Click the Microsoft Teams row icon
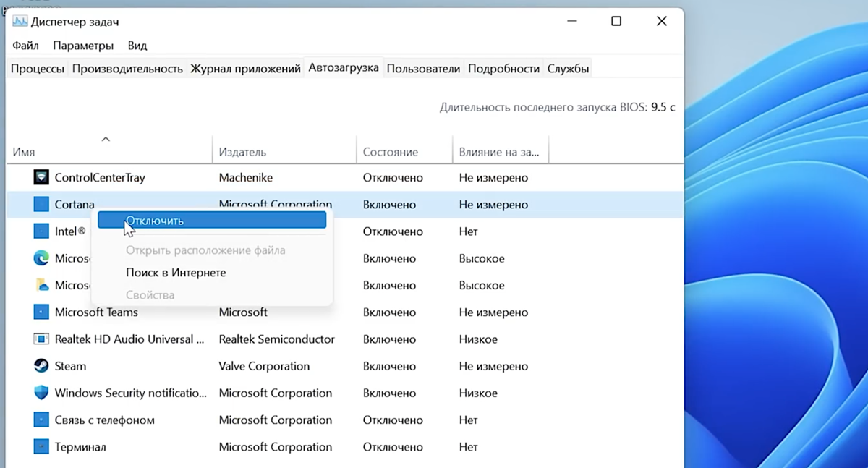 click(41, 312)
